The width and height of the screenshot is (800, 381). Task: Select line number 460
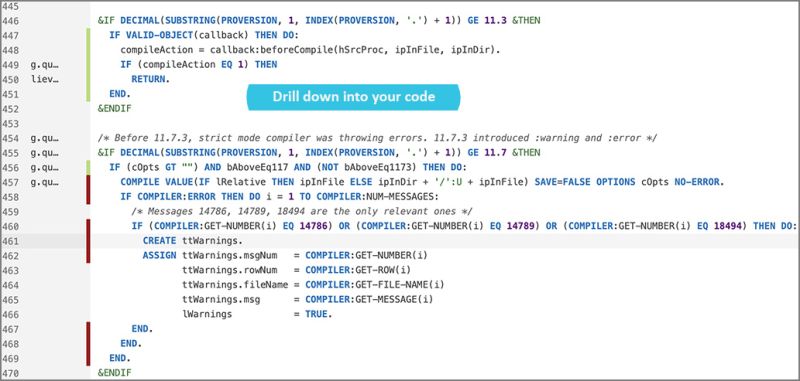(x=11, y=226)
